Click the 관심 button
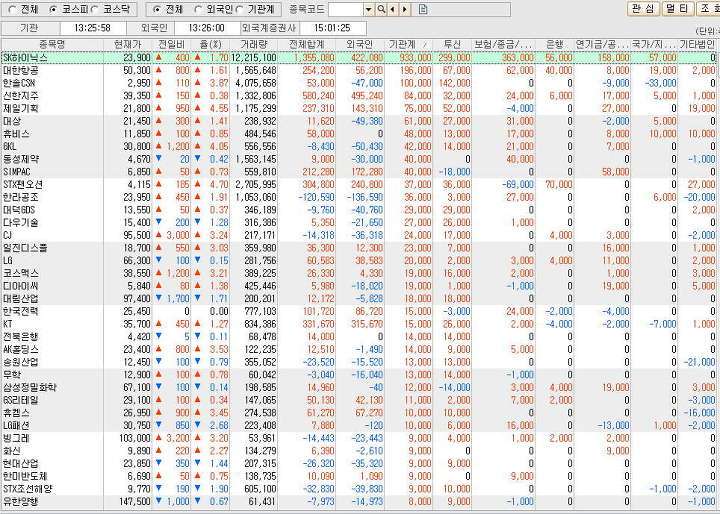 click(643, 9)
